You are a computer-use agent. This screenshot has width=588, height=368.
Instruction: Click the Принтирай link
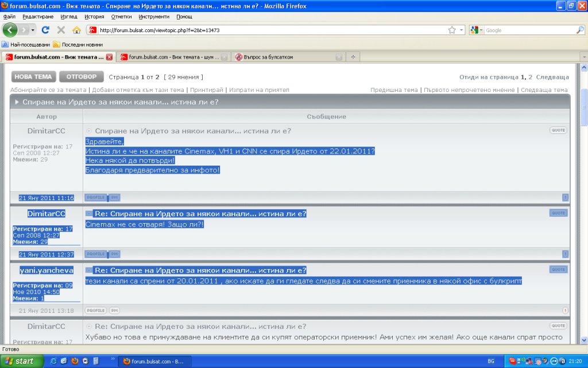pos(207,90)
